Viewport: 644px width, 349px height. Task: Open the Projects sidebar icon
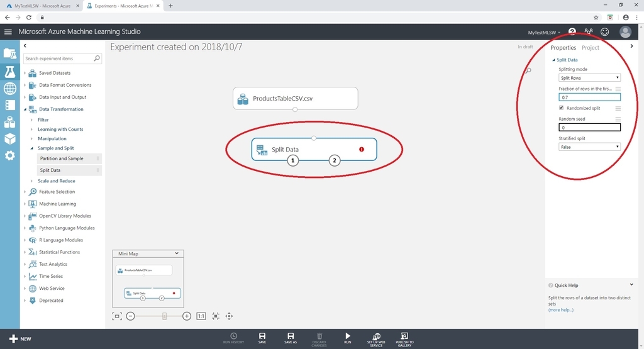click(x=10, y=53)
